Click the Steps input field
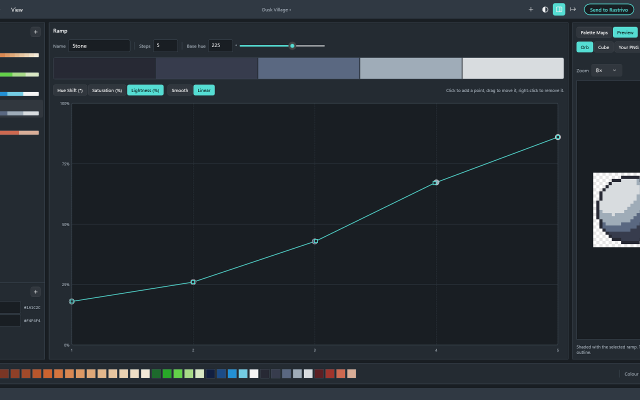The height and width of the screenshot is (400, 640). [x=165, y=46]
